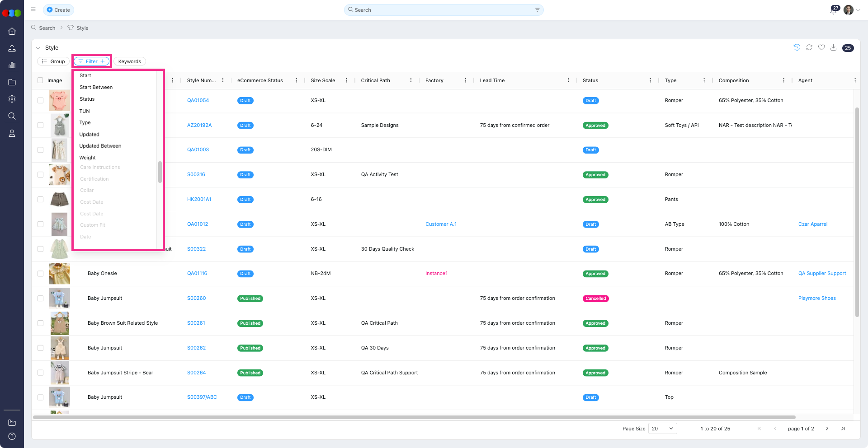Select Weight from the Filter menu
Screen dimensions: 868x448
[x=87, y=157]
